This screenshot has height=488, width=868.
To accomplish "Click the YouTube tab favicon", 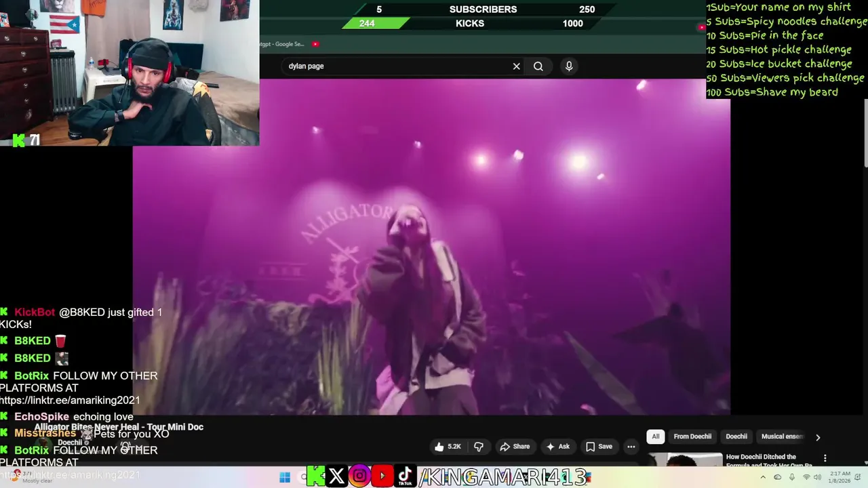I will (315, 44).
